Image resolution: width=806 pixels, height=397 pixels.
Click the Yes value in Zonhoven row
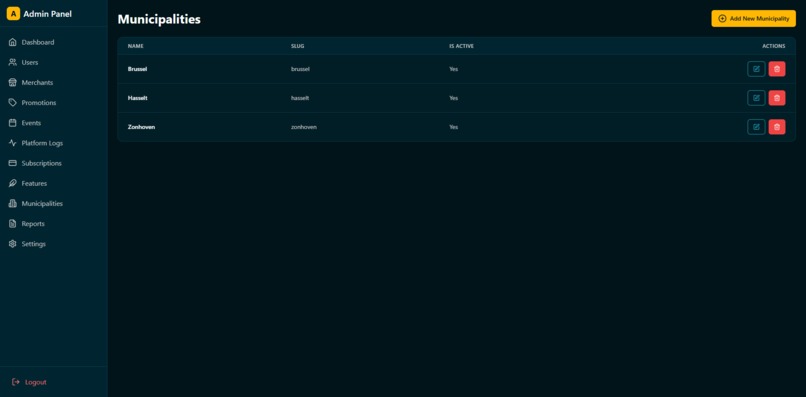point(453,127)
